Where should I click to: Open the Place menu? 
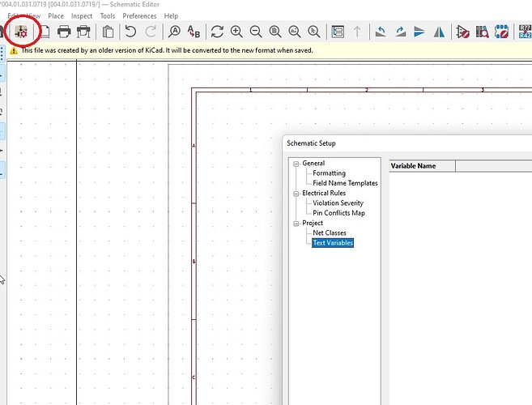tap(56, 16)
